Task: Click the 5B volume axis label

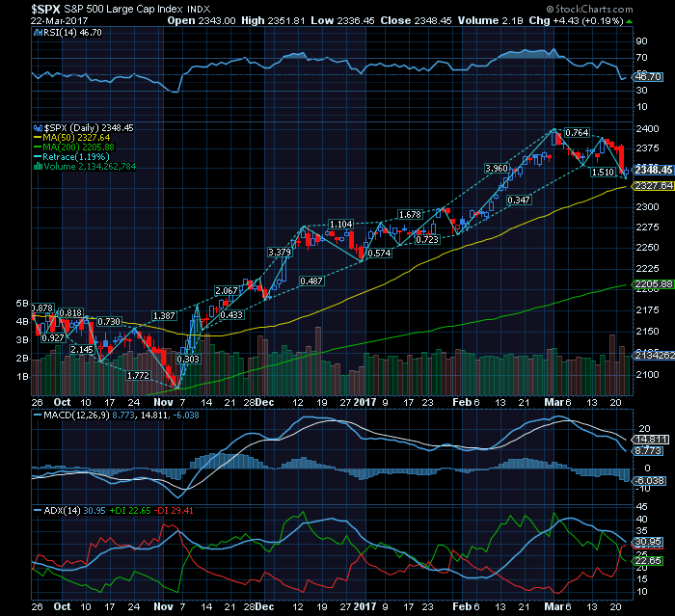Action: point(22,304)
